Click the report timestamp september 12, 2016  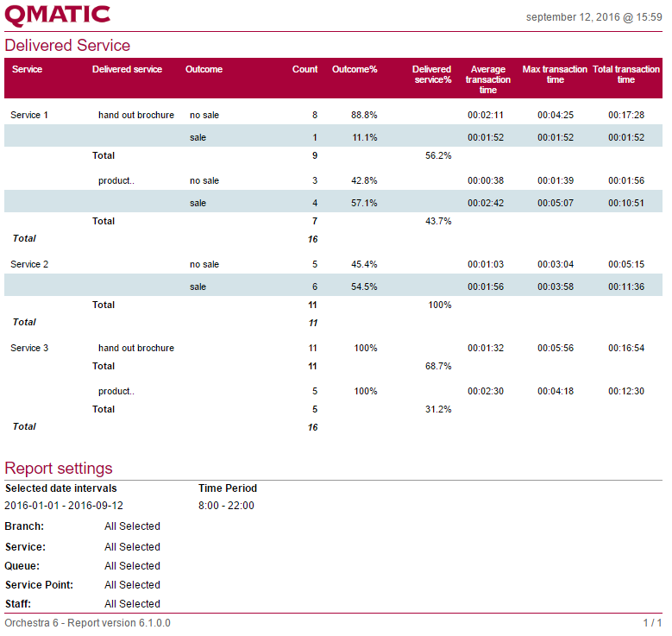coord(593,17)
